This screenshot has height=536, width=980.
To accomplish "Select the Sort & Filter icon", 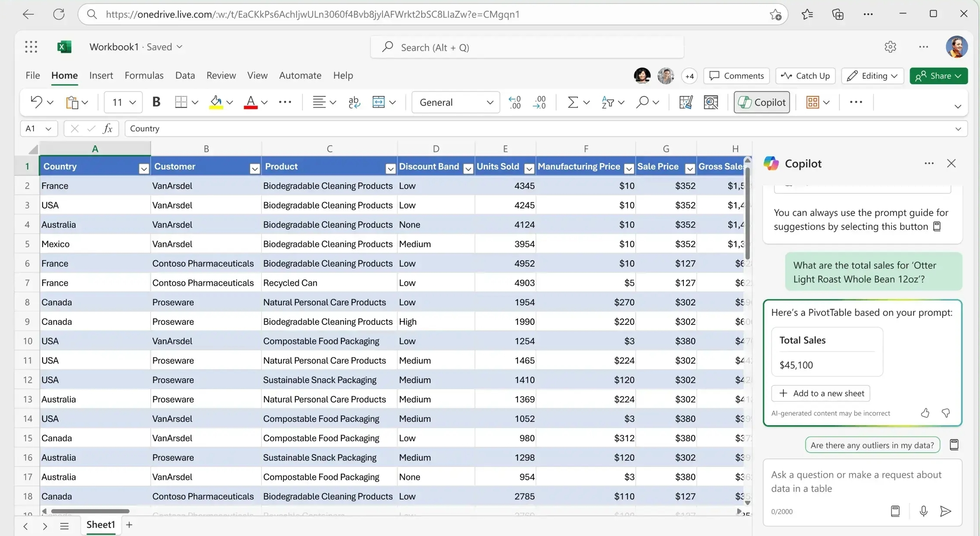I will tap(608, 102).
